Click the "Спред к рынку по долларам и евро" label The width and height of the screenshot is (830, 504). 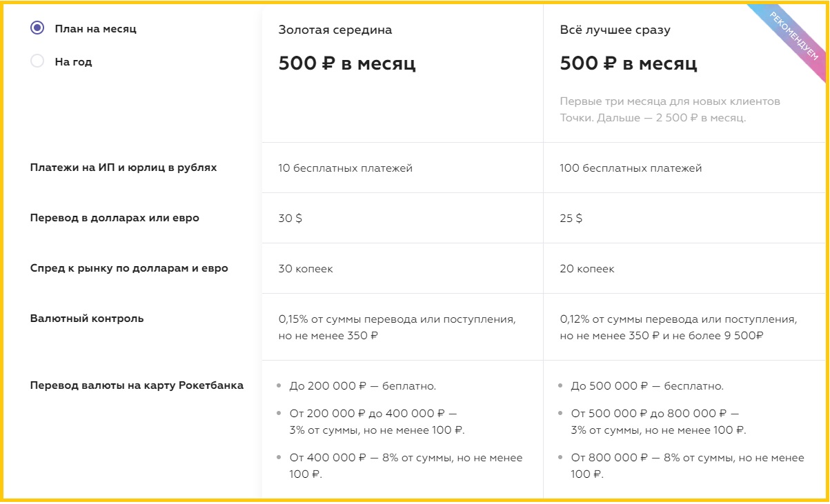pyautogui.click(x=129, y=268)
